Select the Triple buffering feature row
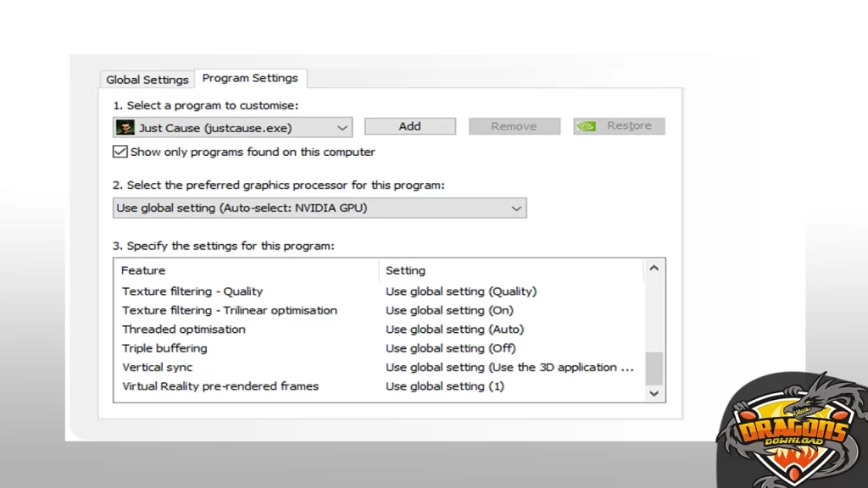 coord(164,348)
